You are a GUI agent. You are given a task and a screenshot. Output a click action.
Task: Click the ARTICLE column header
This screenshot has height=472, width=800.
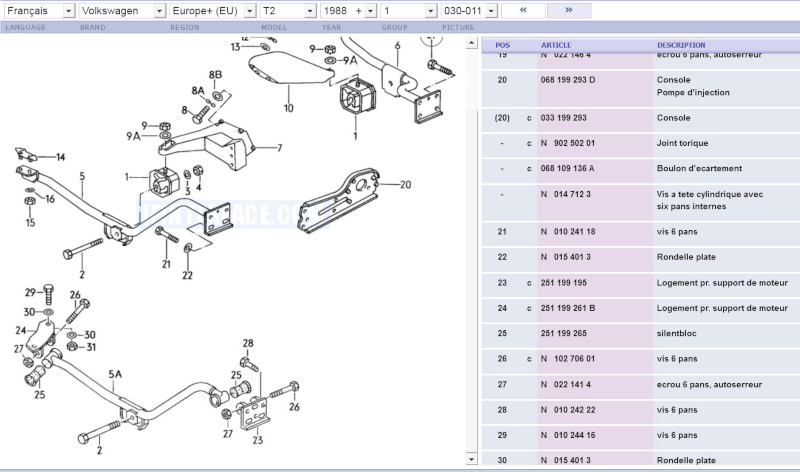pos(556,45)
